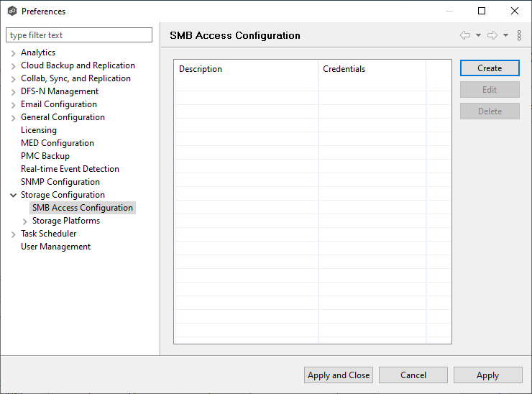Image resolution: width=532 pixels, height=394 pixels.
Task: Open the MED Configuration page
Action: 58,143
